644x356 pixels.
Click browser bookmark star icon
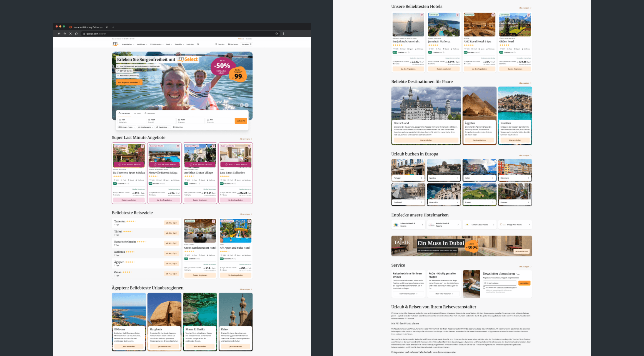[x=276, y=34]
